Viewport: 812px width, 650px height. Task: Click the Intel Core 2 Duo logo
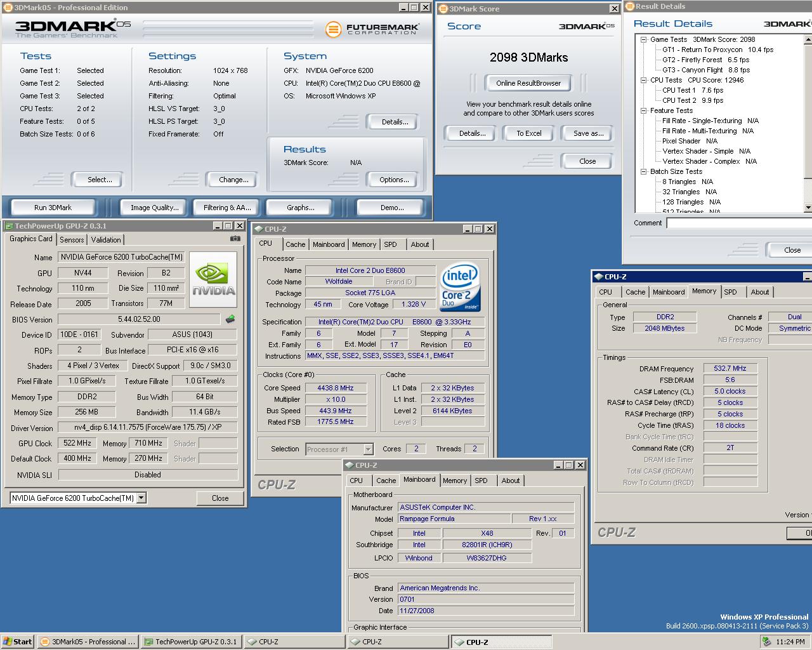point(460,286)
